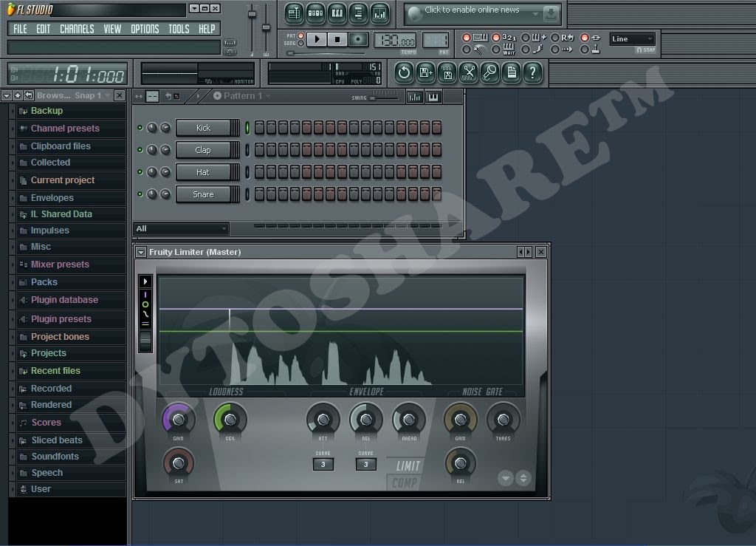
Task: Click the browser reread structure icon
Action: pyautogui.click(x=29, y=95)
